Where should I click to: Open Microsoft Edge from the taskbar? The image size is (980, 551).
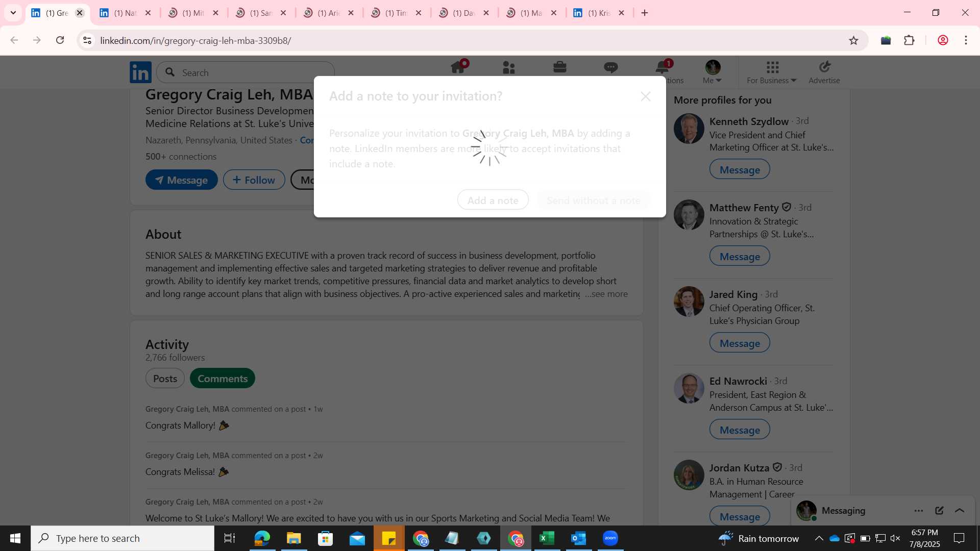(262, 538)
